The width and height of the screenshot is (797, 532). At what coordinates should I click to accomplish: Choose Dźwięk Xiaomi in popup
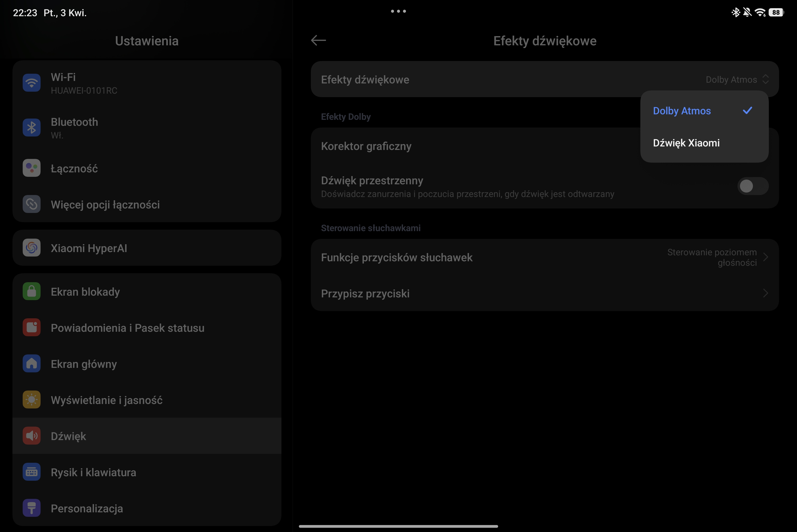(x=686, y=143)
